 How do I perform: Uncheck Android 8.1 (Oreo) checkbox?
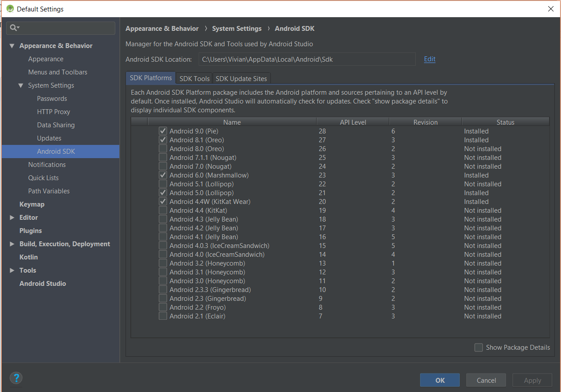point(163,140)
